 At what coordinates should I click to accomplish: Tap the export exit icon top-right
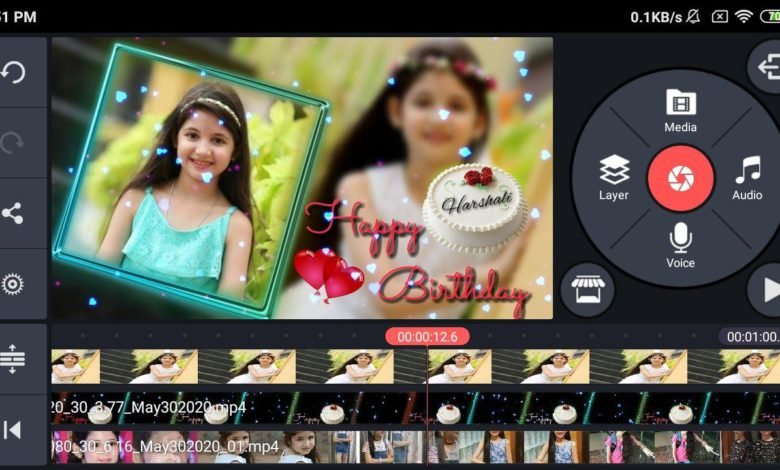coord(767,68)
